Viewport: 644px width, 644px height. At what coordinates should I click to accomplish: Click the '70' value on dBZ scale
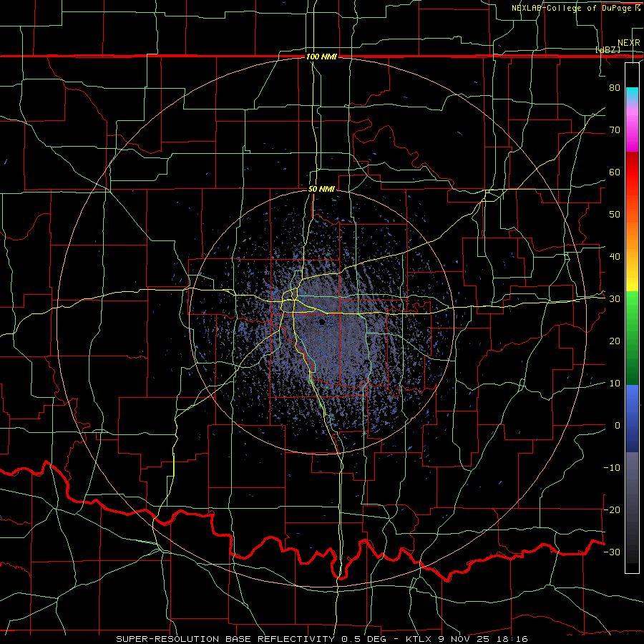point(615,130)
